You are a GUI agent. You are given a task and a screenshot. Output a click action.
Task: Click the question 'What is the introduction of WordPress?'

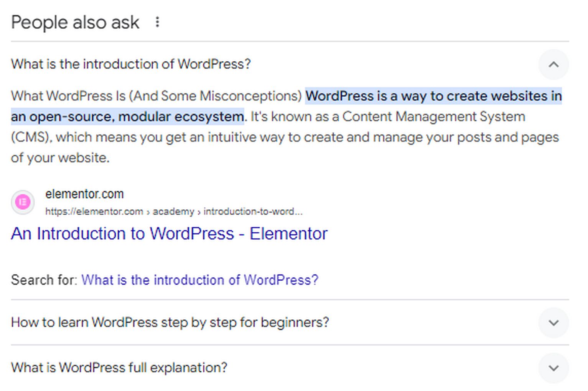pos(131,64)
